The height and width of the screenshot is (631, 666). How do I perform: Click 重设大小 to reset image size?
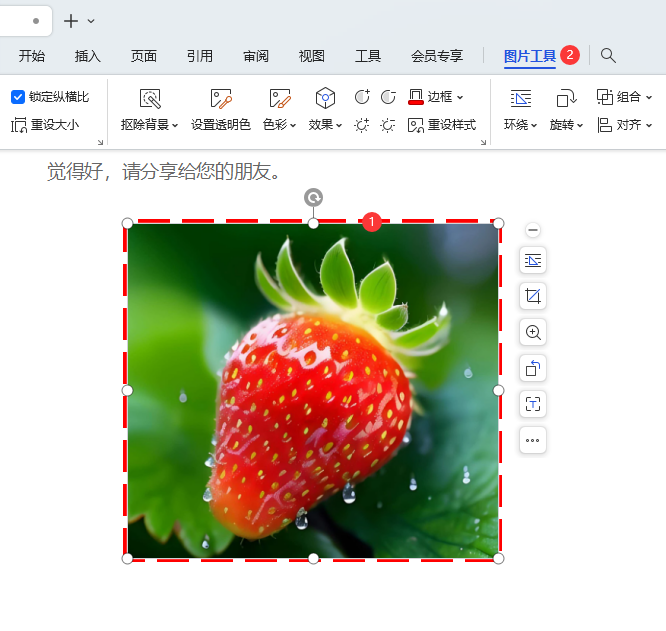pos(45,125)
